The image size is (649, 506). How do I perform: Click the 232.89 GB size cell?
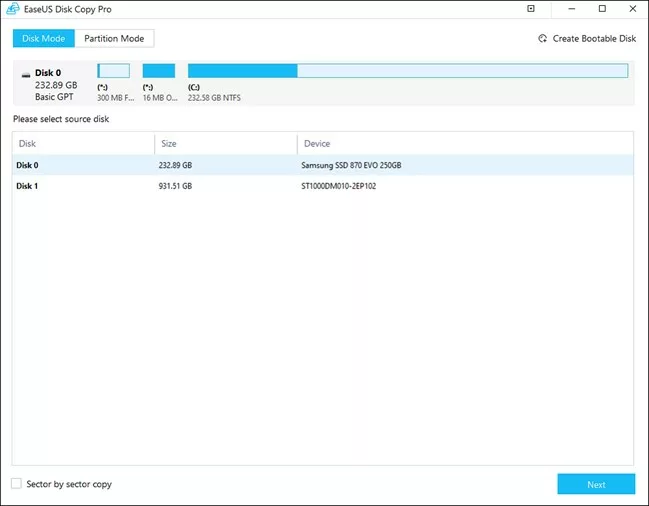[x=175, y=165]
